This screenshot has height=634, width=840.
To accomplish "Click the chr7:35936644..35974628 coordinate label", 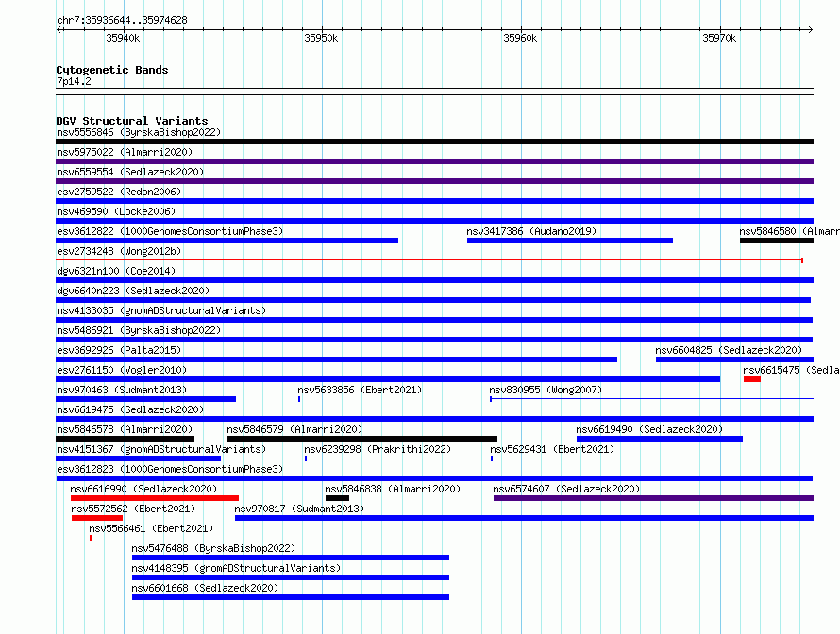I will pyautogui.click(x=122, y=20).
